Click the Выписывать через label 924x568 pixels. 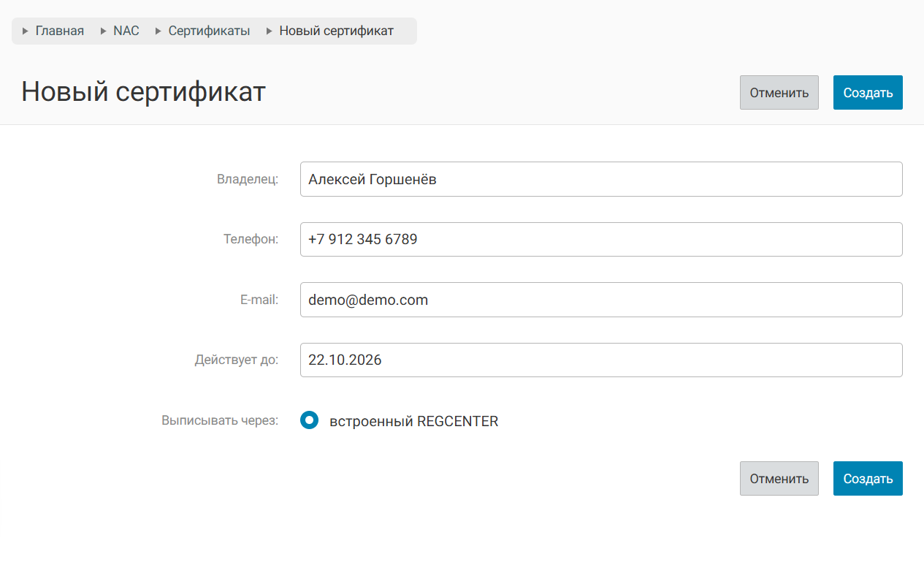[x=220, y=421]
